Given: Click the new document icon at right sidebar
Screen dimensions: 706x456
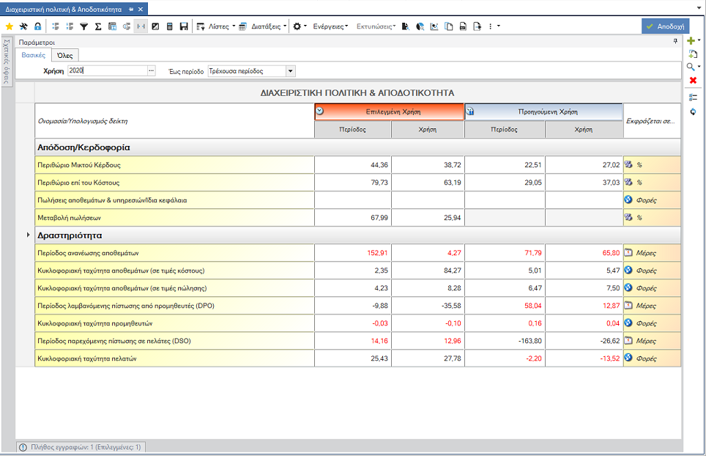Looking at the screenshot, I should pyautogui.click(x=693, y=54).
